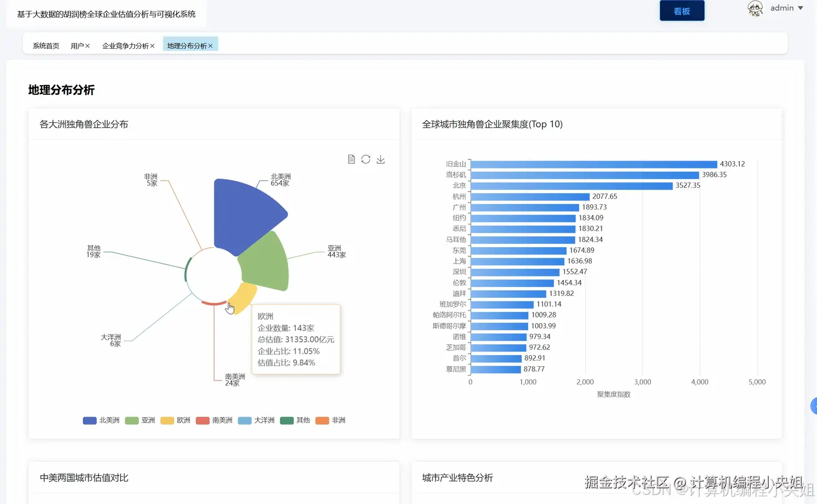Screen dimensions: 817x504
Task: Click the 3986.35 bar value
Action: tap(714, 175)
